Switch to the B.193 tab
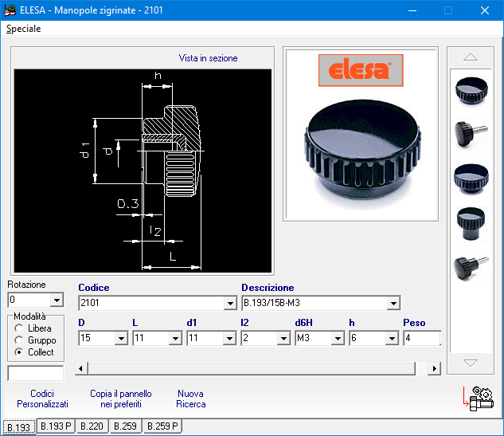This screenshot has width=504, height=436. (x=19, y=427)
